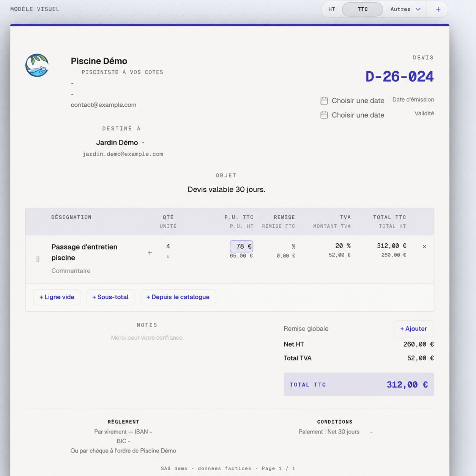The image size is (476, 476).
Task: Click the calendar icon for Validité
Action: (324, 115)
